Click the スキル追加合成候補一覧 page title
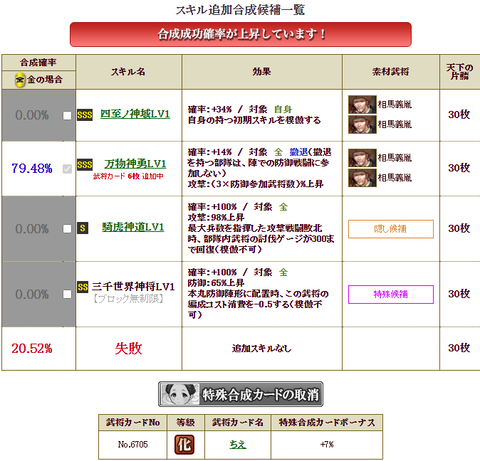The image size is (480, 461). point(240,10)
